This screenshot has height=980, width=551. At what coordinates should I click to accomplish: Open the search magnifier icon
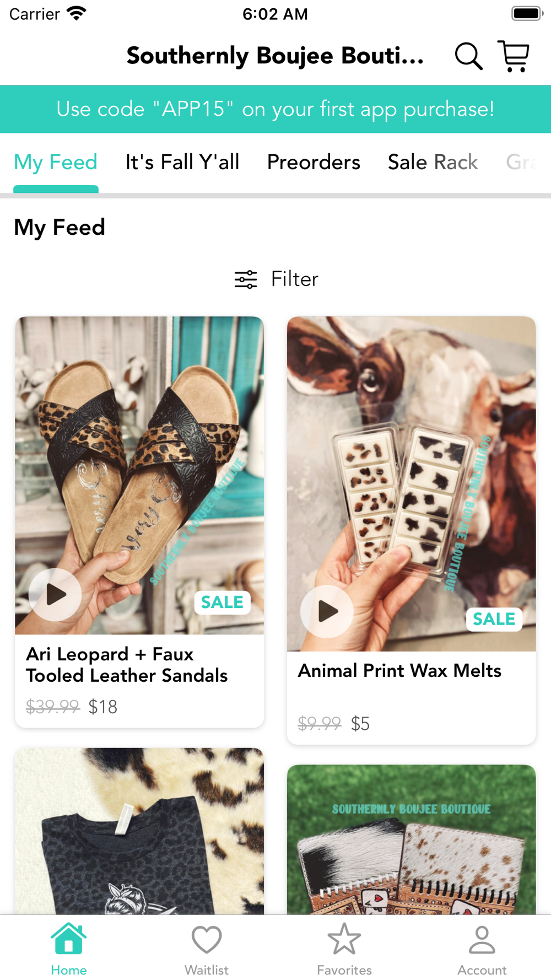(468, 56)
